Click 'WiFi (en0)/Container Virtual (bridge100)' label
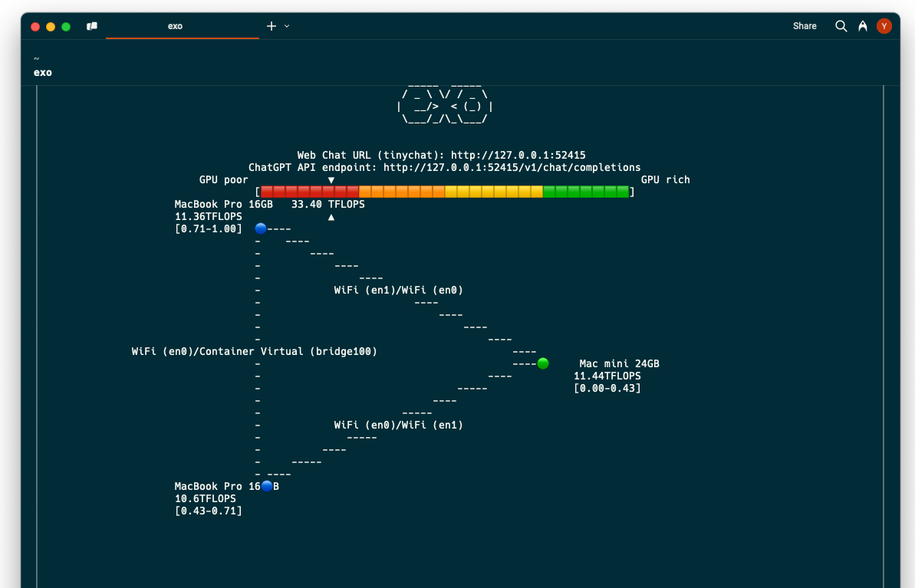 255,351
